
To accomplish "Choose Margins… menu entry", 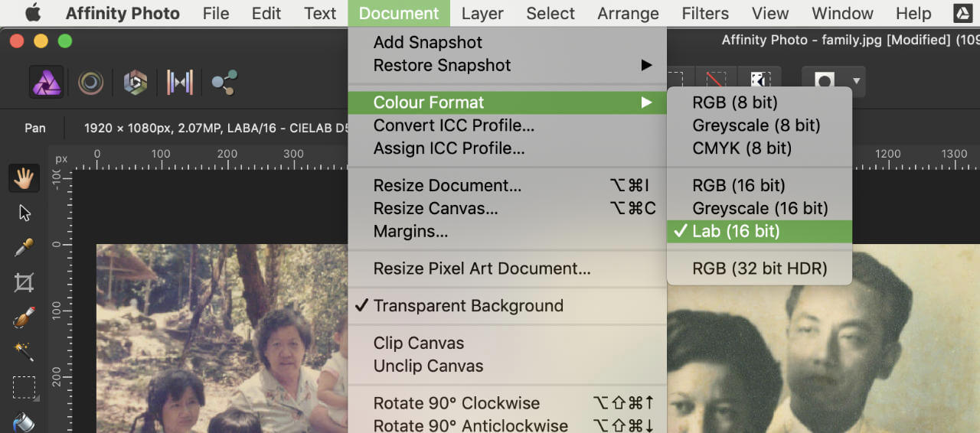I will tap(507, 231).
